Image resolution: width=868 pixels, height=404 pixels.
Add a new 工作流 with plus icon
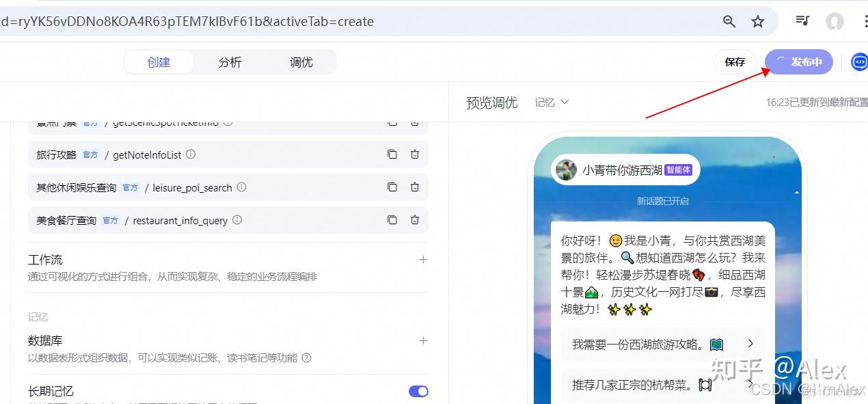click(423, 260)
